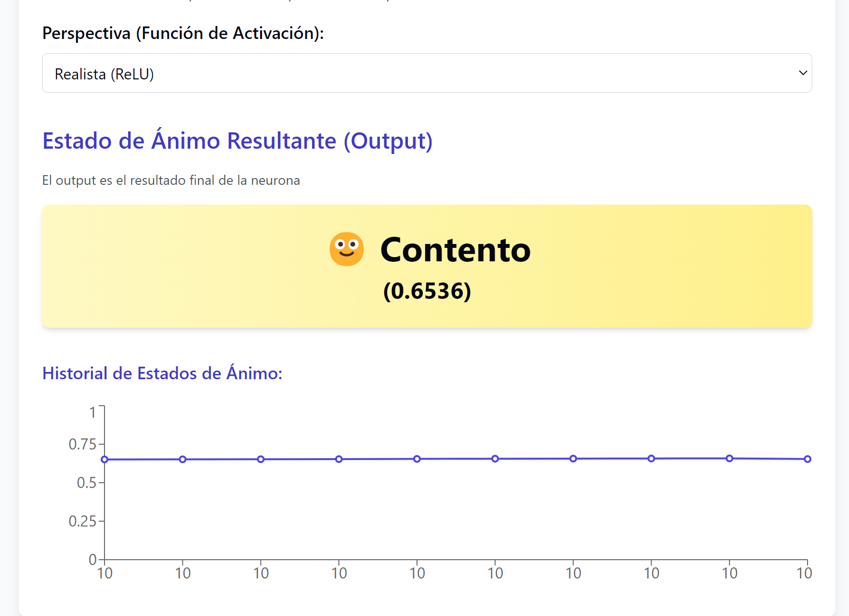Viewport: 849px width, 616px height.
Task: Select the fifth data point on the history line
Action: click(417, 459)
